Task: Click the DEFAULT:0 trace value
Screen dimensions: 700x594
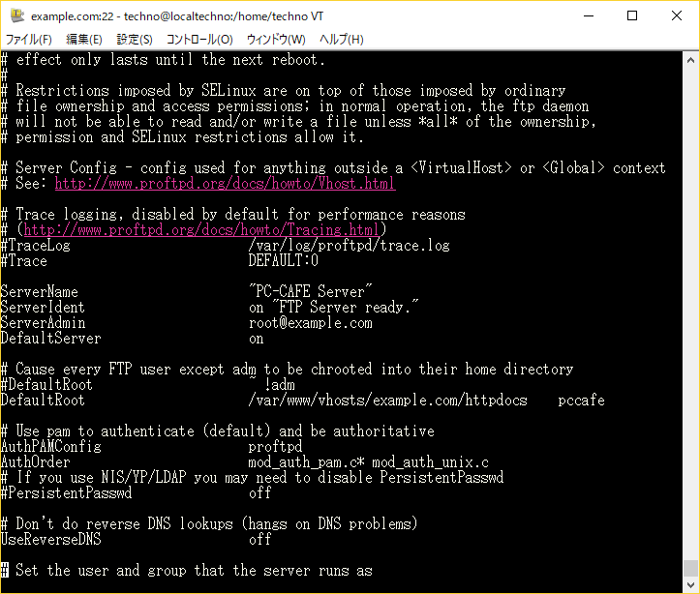Action: 284,261
